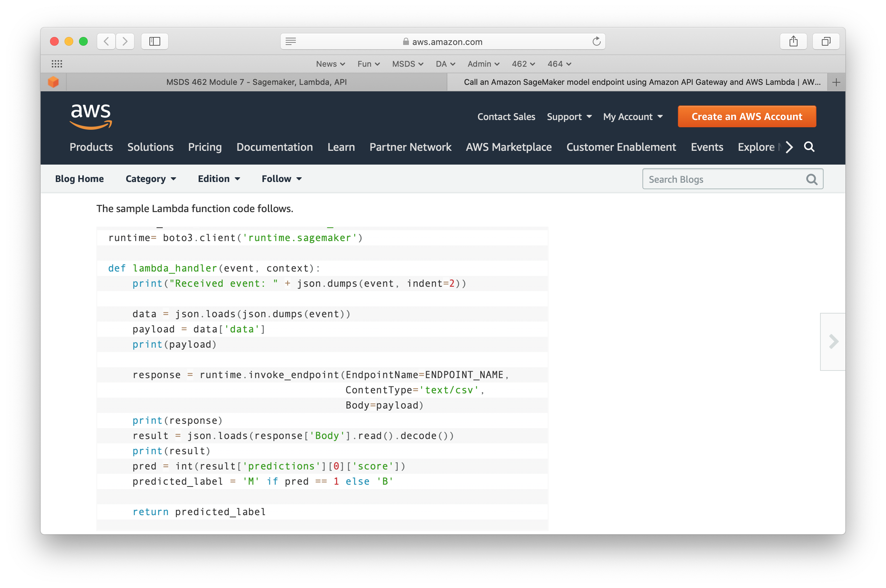Open the Follow dropdown
Image resolution: width=886 pixels, height=588 pixels.
pyautogui.click(x=282, y=179)
